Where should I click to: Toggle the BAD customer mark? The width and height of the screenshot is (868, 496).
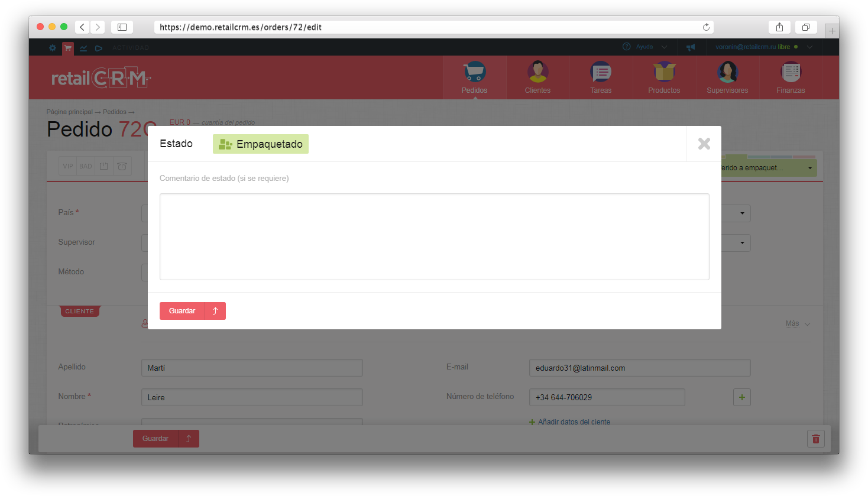pos(86,166)
